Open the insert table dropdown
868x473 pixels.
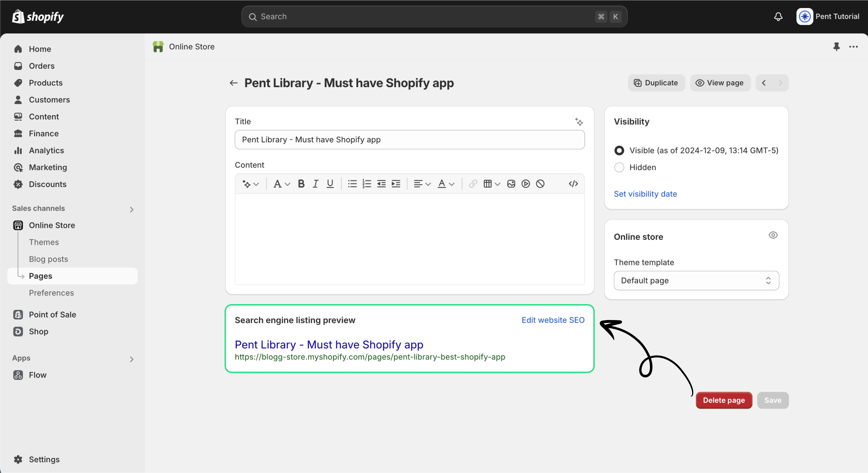point(492,184)
